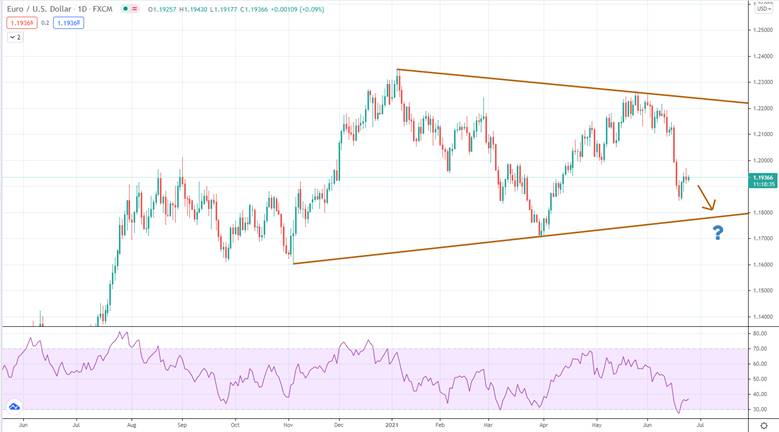
Task: Click the 1.24000 price axis label
Action: point(763,56)
